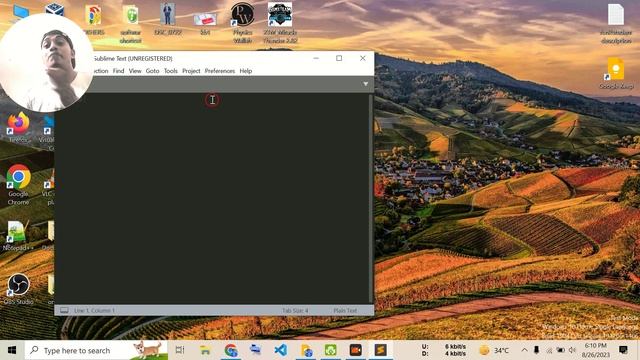
Task: Select the text file icon at top-right desktop
Action: pos(616,24)
